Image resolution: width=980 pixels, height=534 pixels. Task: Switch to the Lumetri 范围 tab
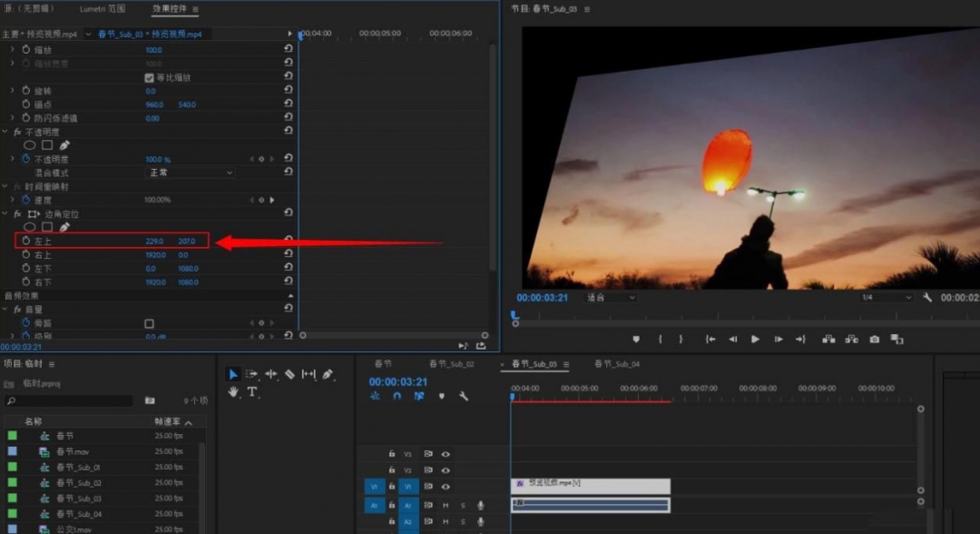[x=102, y=9]
